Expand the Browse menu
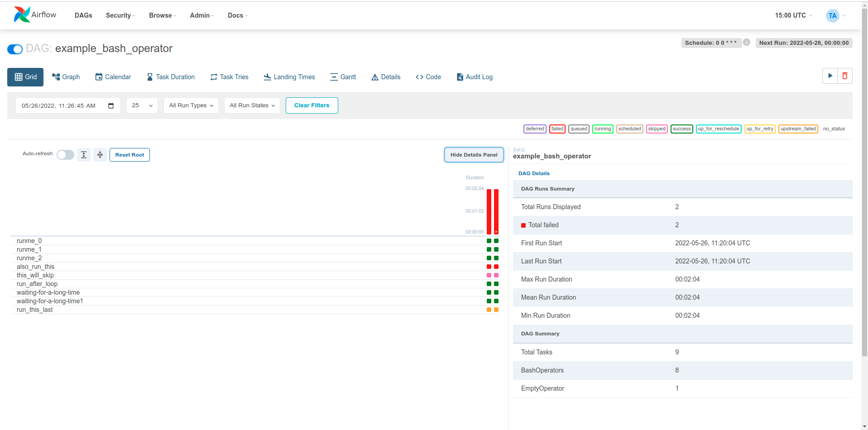 163,15
